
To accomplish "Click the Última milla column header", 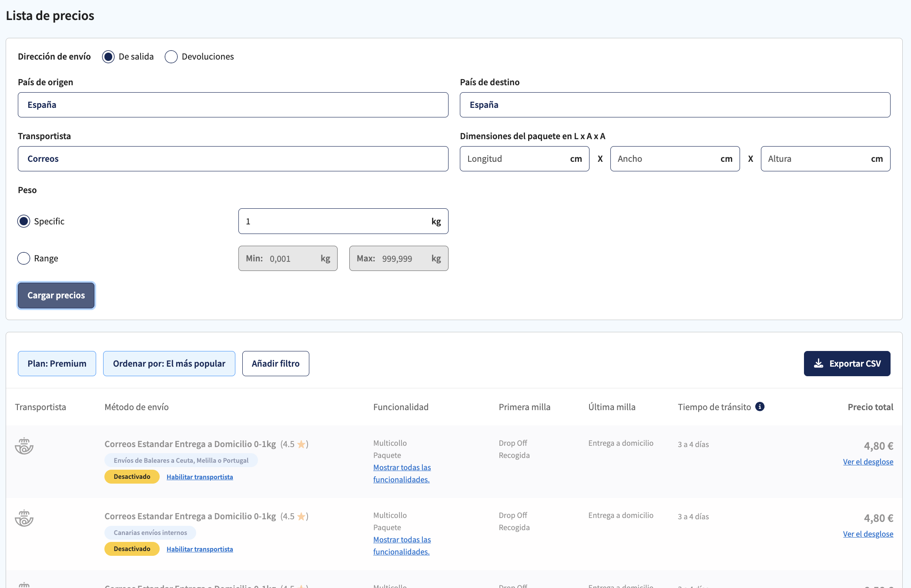I will [612, 407].
